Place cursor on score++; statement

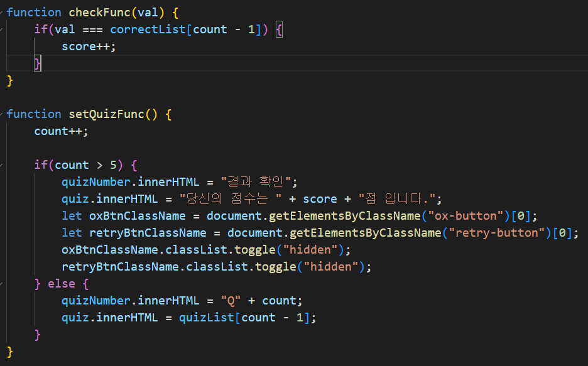click(x=89, y=46)
